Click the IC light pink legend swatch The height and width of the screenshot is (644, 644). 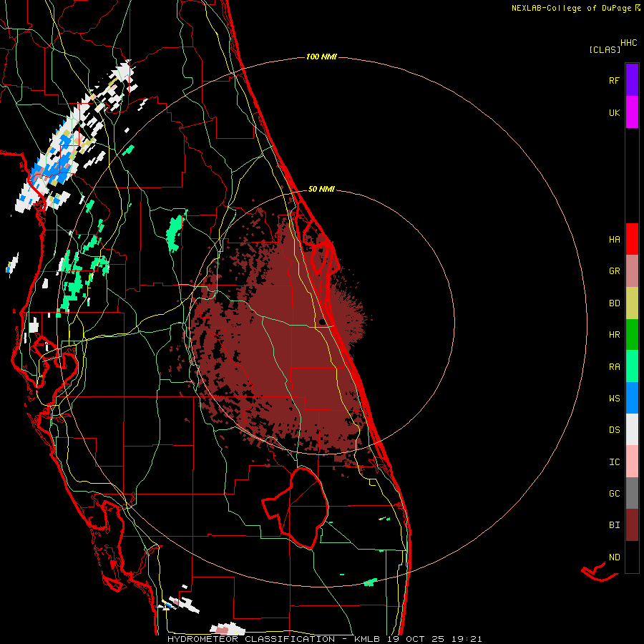coord(632,462)
